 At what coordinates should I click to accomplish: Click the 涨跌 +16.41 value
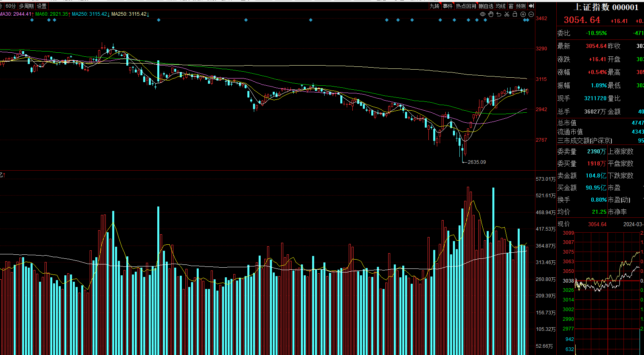[x=597, y=59]
